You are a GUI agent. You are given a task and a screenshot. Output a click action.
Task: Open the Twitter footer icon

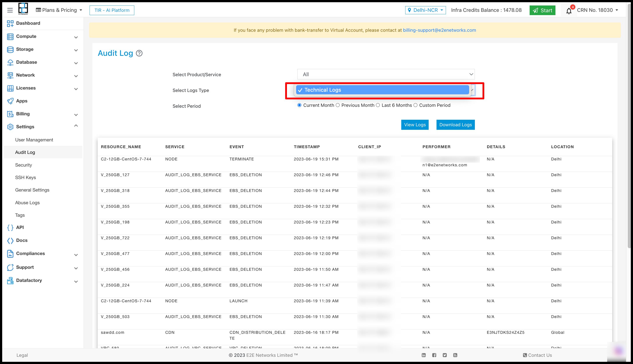pyautogui.click(x=444, y=355)
